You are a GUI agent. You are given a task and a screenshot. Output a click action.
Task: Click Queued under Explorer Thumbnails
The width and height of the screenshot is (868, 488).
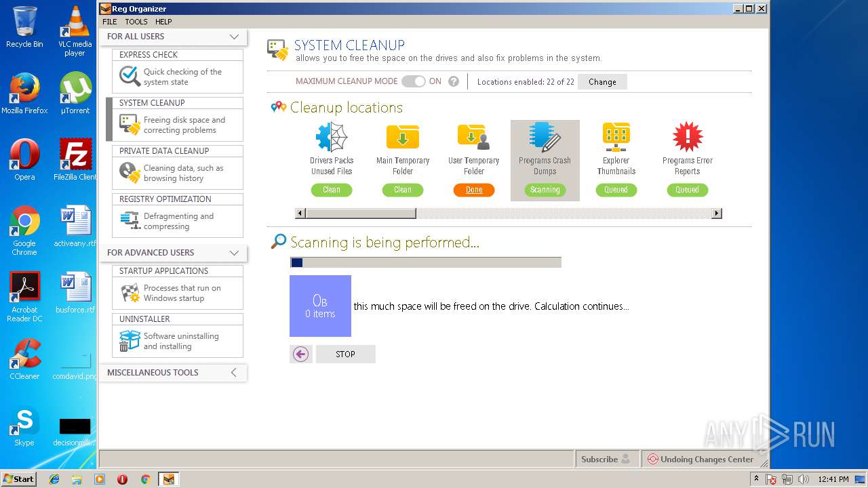point(616,190)
